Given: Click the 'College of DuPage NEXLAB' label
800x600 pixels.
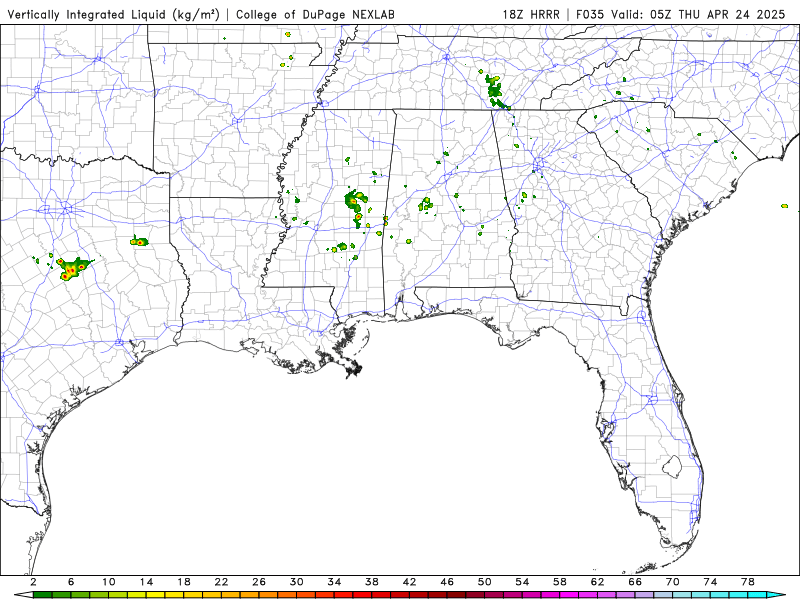Looking at the screenshot, I should (x=315, y=14).
